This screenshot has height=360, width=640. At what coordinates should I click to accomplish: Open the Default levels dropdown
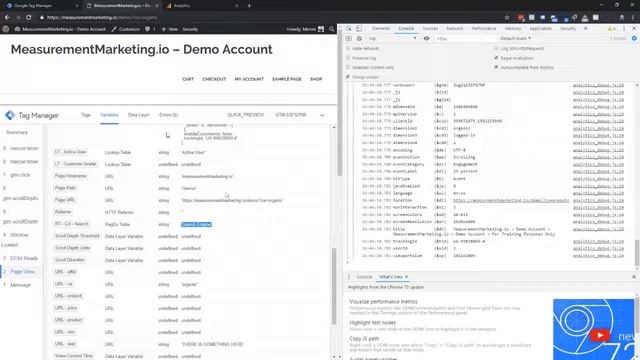tap(516, 38)
